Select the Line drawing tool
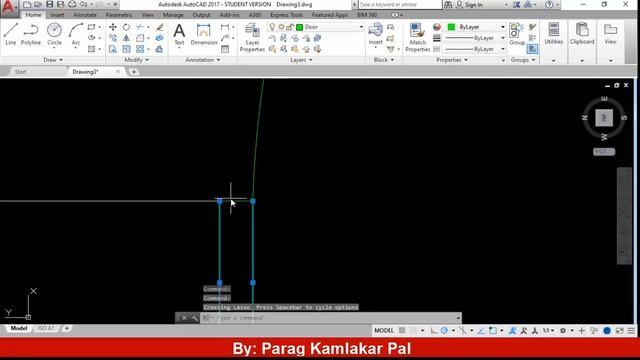The height and width of the screenshot is (360, 640). pos(11,34)
